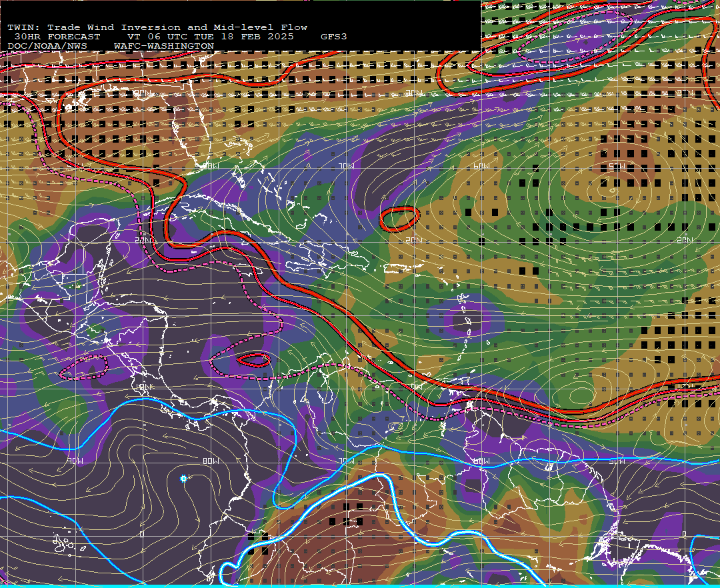Image resolution: width=720 pixels, height=588 pixels.
Task: Click the 30N label over the mid-Atlantic
Action: click(x=414, y=93)
